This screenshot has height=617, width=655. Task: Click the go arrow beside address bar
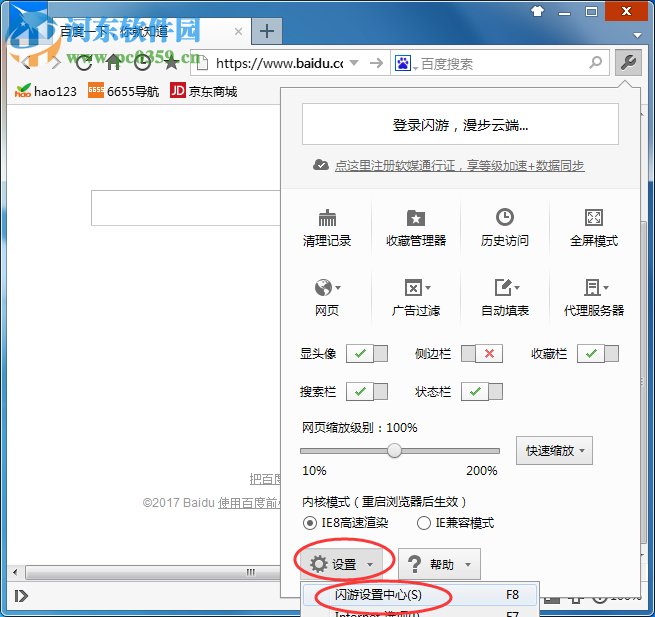pos(377,63)
